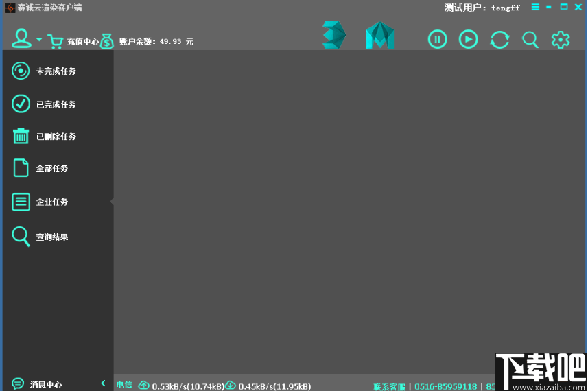Click the upload speed cloud icon
This screenshot has width=588, height=391.
(144, 385)
